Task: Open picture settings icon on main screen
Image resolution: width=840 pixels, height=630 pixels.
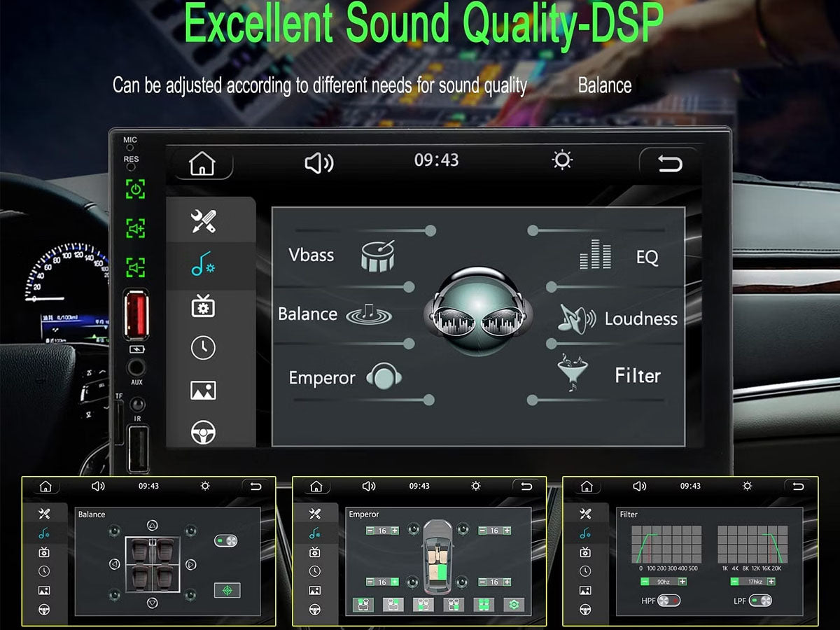Action: click(203, 390)
